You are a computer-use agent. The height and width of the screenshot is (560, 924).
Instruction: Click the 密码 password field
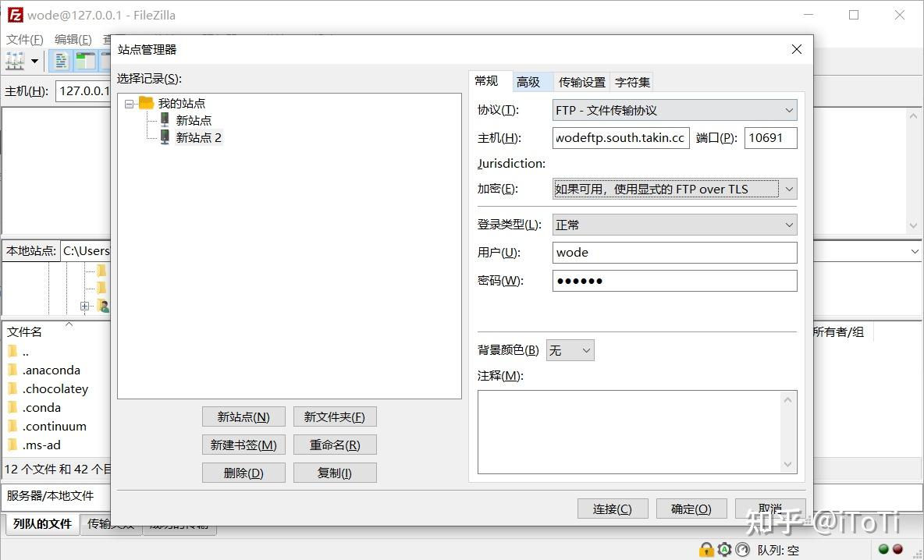pyautogui.click(x=675, y=281)
